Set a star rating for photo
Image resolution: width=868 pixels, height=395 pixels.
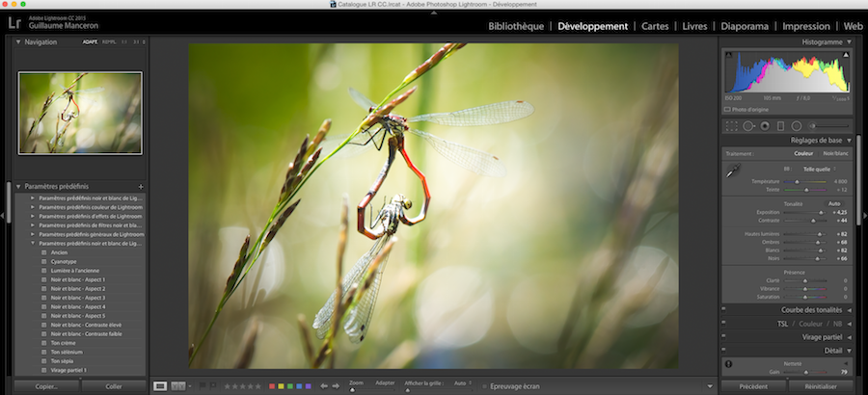242,386
